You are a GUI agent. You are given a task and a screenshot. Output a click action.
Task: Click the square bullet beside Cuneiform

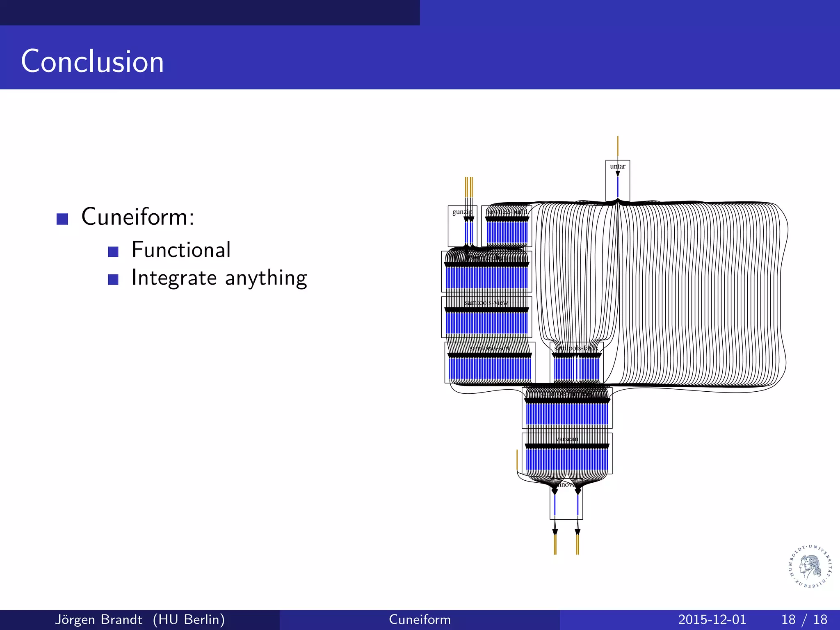pos(62,219)
